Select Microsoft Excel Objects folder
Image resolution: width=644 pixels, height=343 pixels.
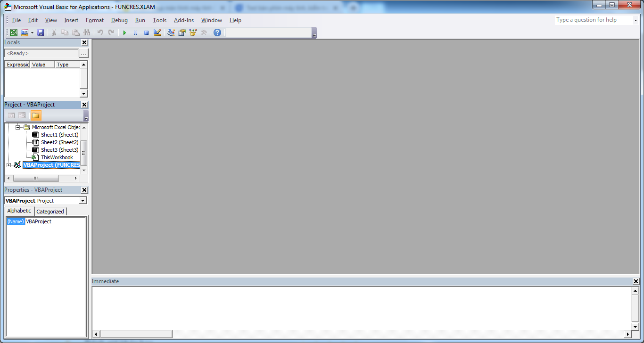[x=56, y=127]
